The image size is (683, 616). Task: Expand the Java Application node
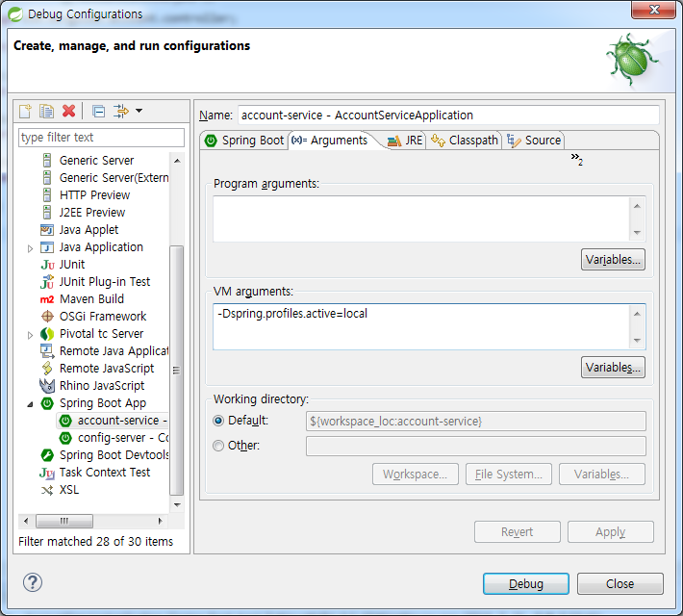coord(30,248)
